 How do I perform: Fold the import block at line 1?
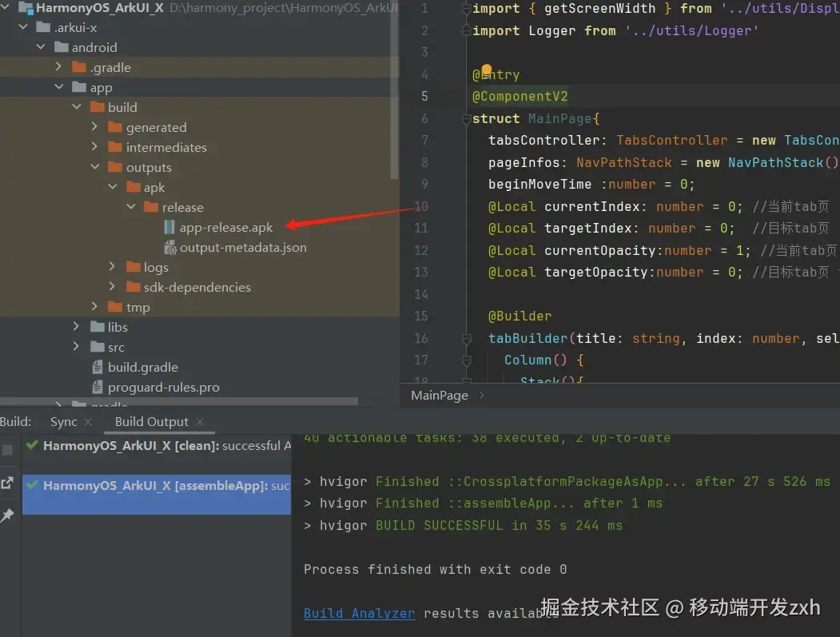467,9
